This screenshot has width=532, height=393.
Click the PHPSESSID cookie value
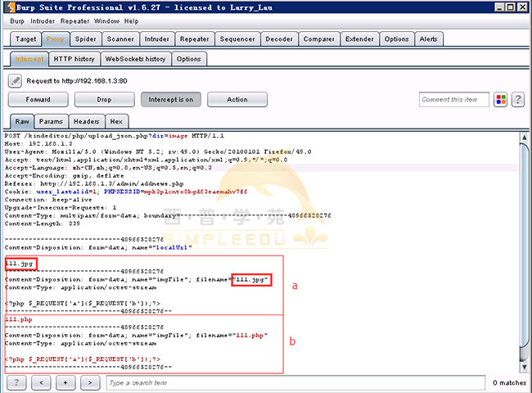tap(196, 192)
